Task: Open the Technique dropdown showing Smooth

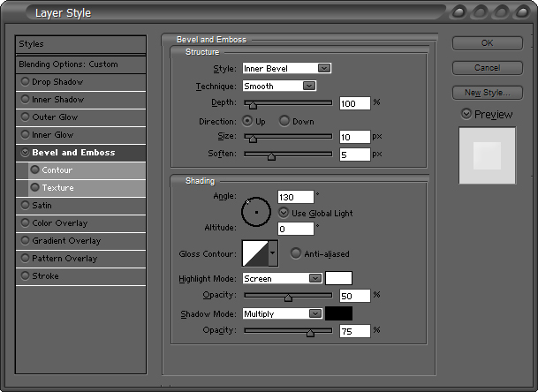Action: click(279, 86)
